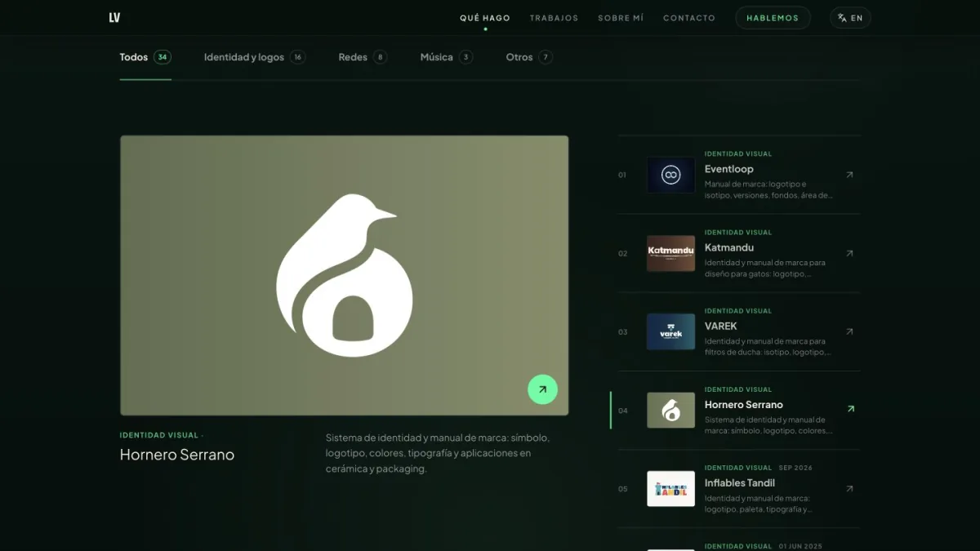Open the VAREK project title
Screen dimensions: 980x551
coord(721,326)
